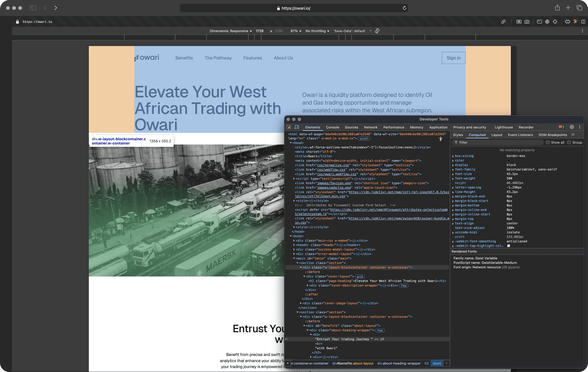Click the color property swatch

(509, 161)
